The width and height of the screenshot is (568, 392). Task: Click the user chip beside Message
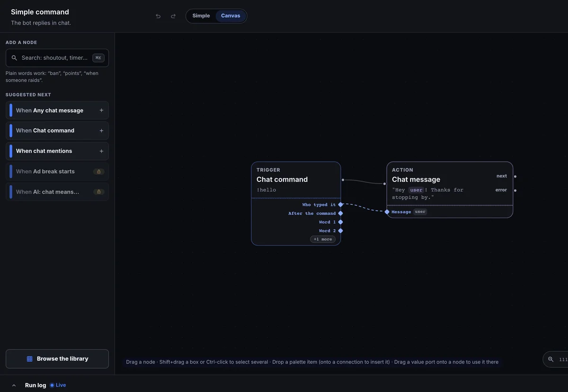point(420,212)
